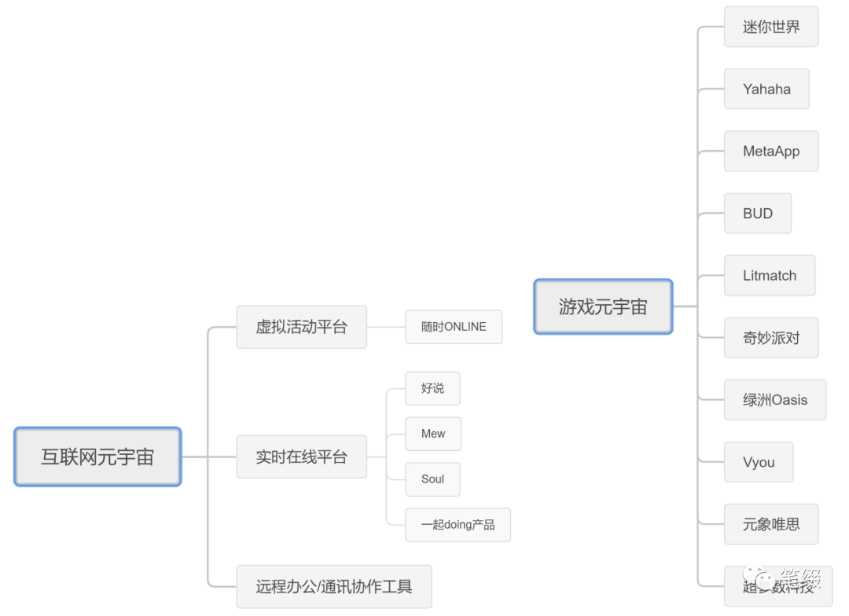The height and width of the screenshot is (616, 849).
Task: Select the Soul node
Action: 432,479
